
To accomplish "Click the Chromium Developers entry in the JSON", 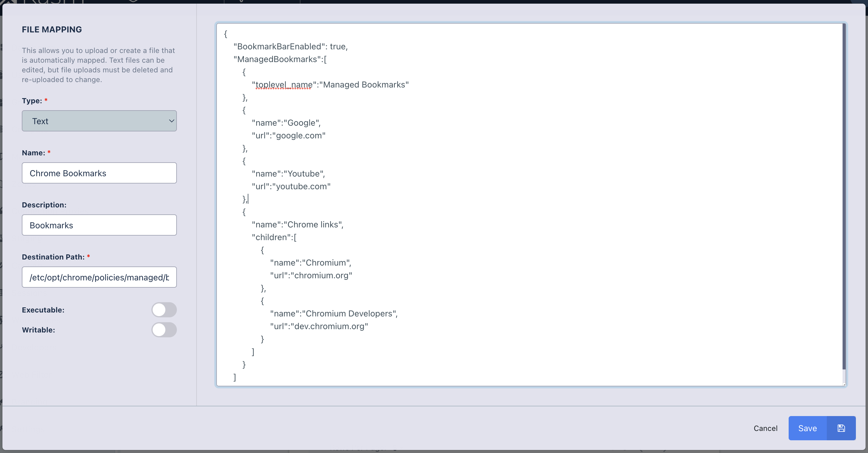I will coord(350,313).
